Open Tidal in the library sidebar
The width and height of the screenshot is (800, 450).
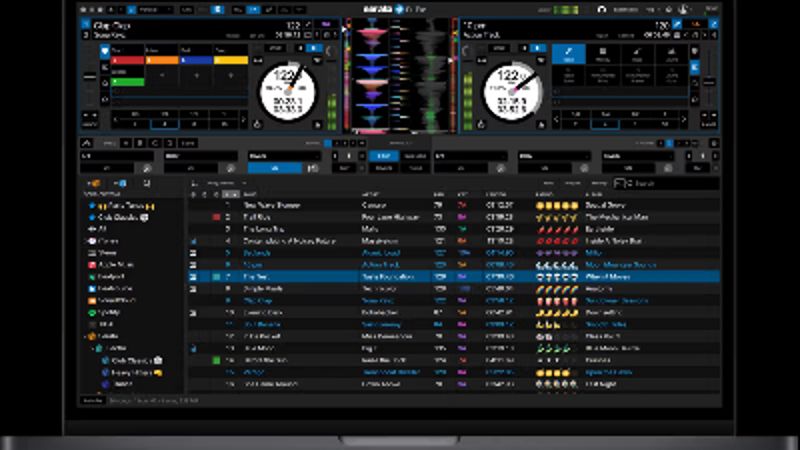101,324
